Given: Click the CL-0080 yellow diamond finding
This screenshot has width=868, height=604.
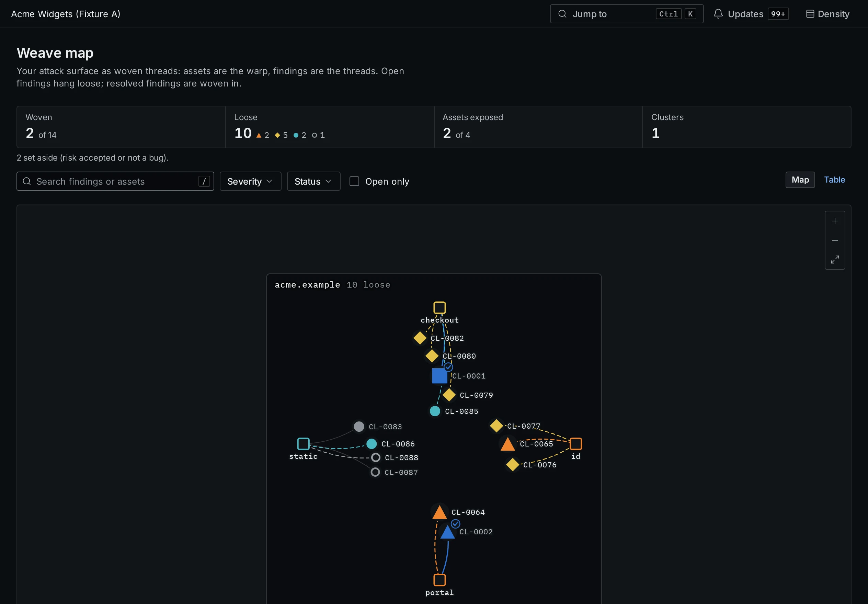Looking at the screenshot, I should point(432,356).
